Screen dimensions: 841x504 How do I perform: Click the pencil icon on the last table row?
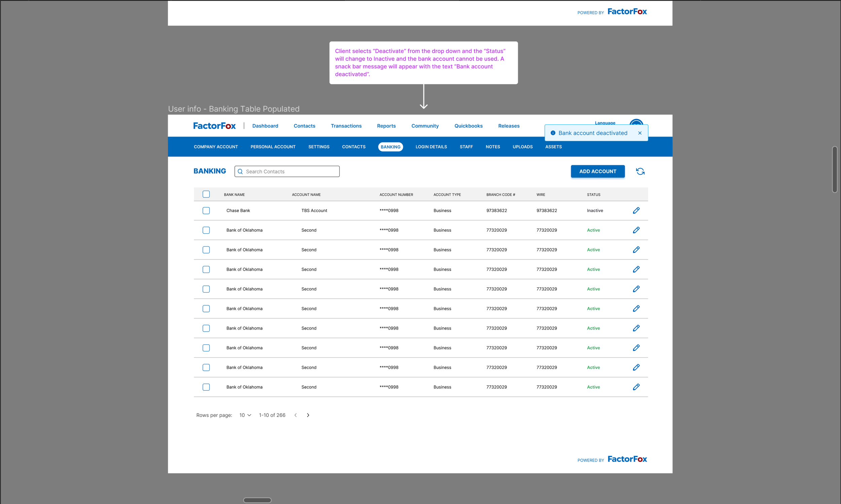click(636, 387)
